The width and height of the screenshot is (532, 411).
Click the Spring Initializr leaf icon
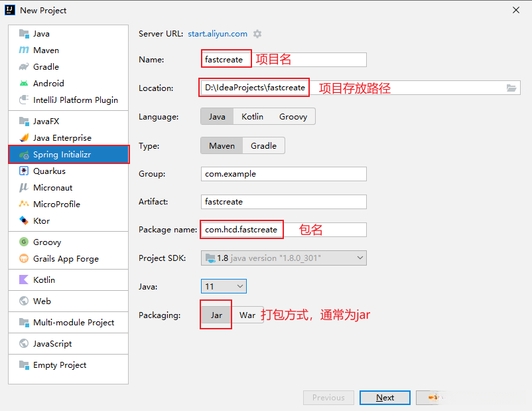(x=24, y=155)
